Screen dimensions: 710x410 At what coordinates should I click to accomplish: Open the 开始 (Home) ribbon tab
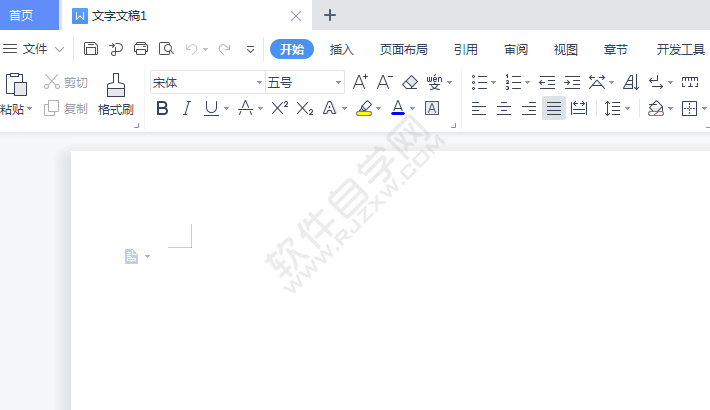point(292,49)
